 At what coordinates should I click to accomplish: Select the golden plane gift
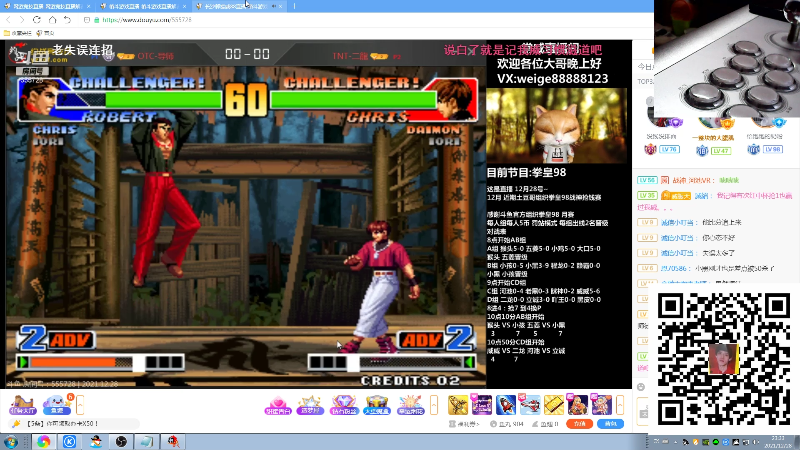click(x=458, y=405)
